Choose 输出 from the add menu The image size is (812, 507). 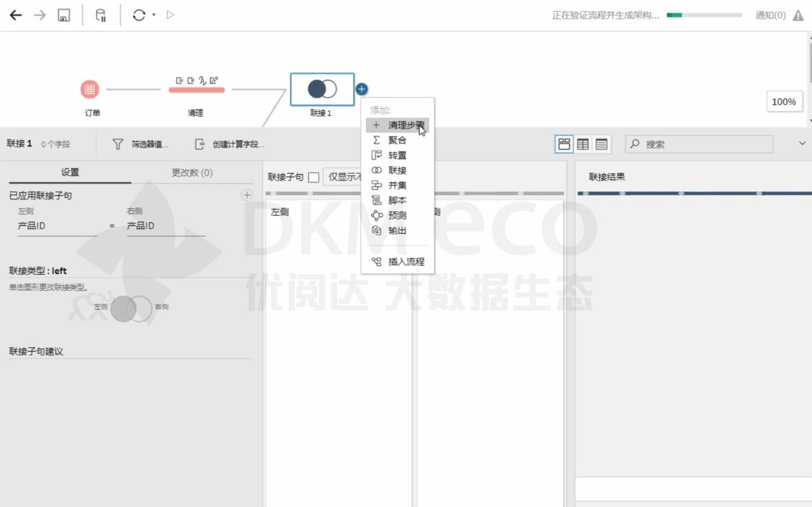[x=397, y=231]
